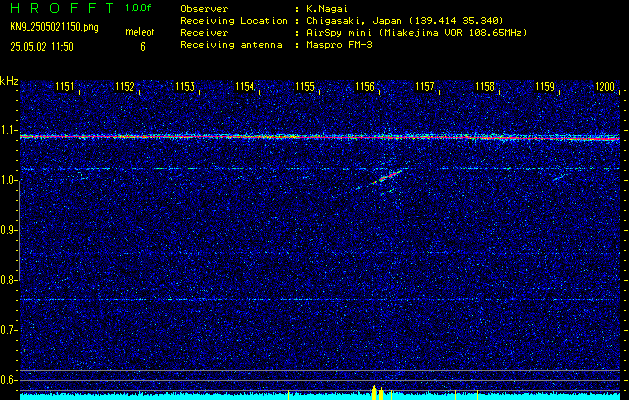Click the file name KN9_2505021150.png

coord(54,27)
